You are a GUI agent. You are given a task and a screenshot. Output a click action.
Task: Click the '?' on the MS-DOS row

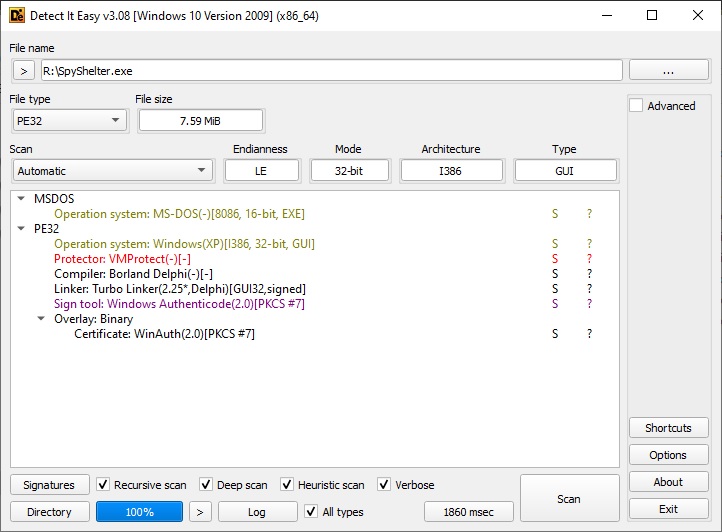point(589,214)
